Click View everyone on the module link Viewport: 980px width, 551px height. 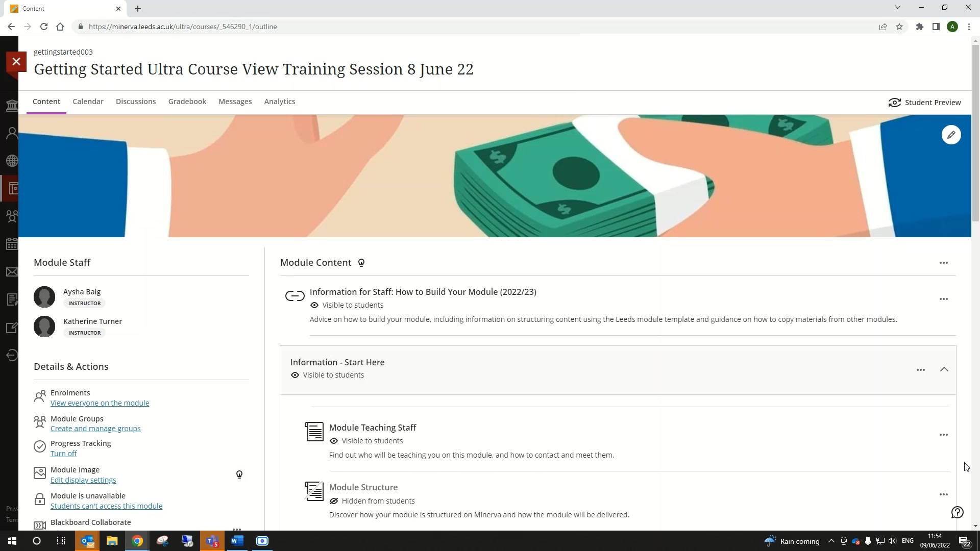(100, 403)
